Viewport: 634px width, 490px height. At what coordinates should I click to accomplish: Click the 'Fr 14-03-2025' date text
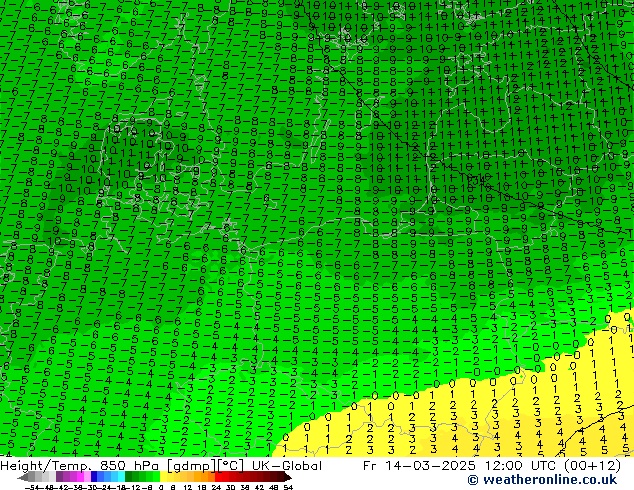419,466
